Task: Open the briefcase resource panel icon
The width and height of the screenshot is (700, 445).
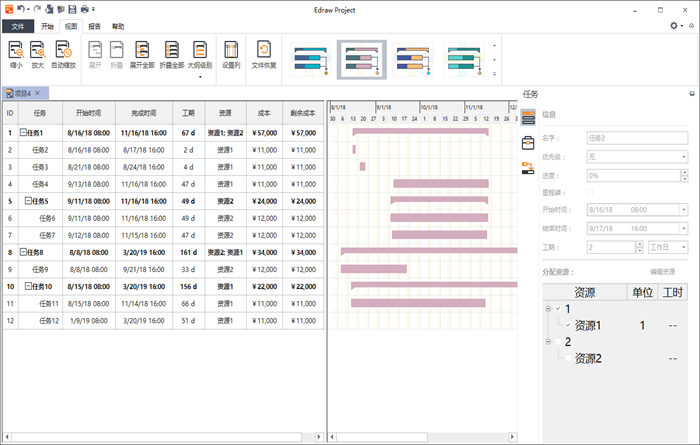Action: [528, 143]
